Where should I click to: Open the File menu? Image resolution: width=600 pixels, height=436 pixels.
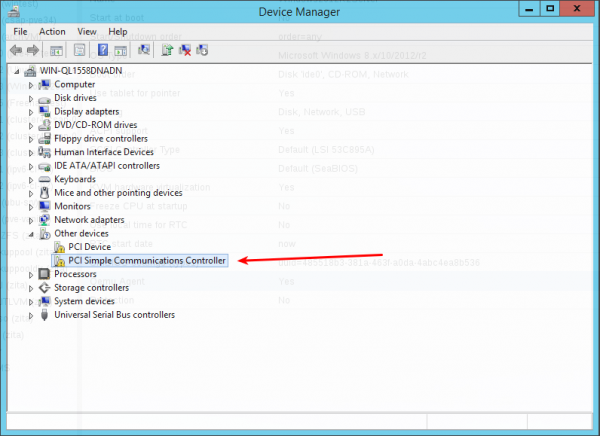tap(20, 31)
